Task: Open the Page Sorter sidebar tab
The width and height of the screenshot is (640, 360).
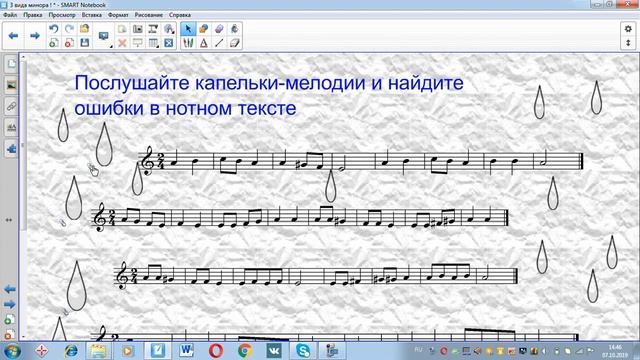Action: [x=11, y=64]
